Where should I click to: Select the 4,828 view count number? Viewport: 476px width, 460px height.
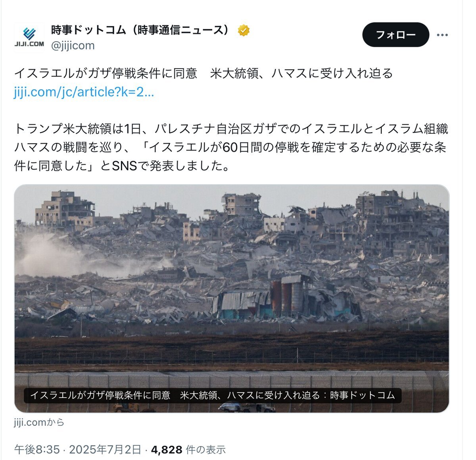167,449
